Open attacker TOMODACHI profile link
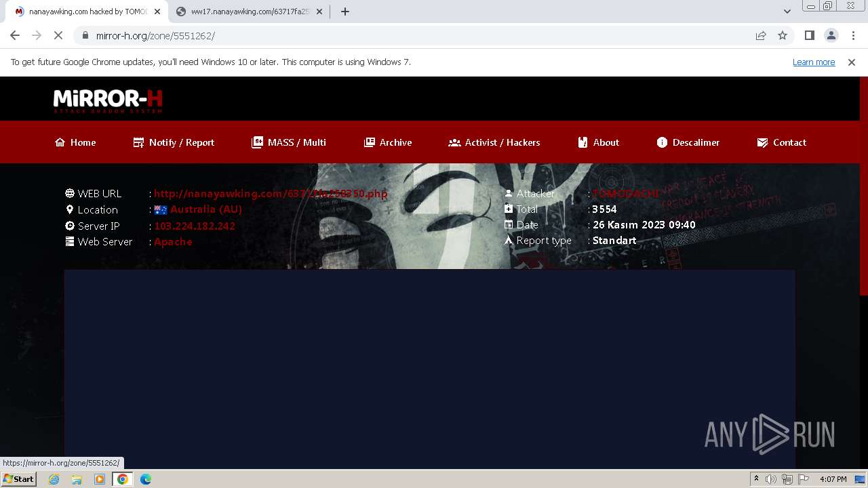 (626, 193)
